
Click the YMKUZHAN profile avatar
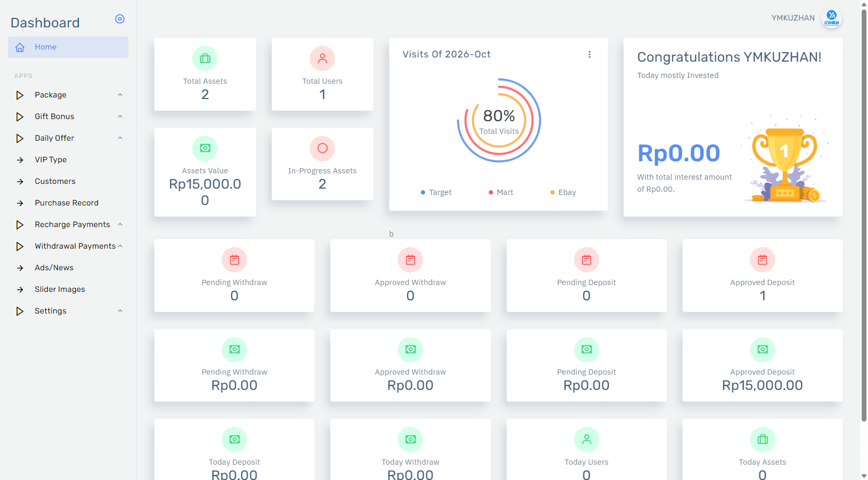[x=832, y=18]
